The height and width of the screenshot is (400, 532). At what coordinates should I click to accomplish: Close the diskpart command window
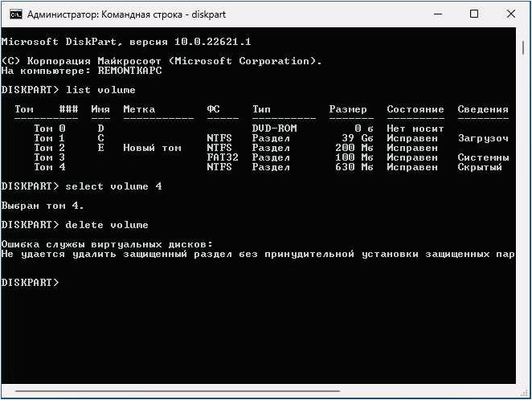(x=510, y=14)
